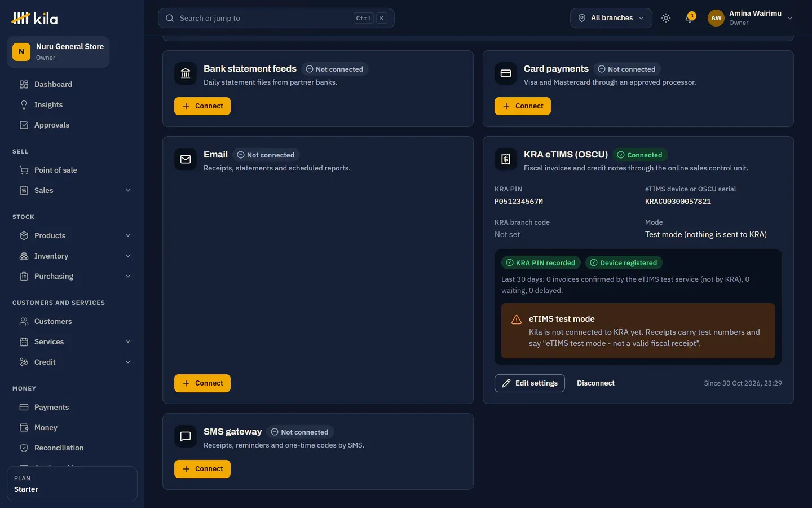Open the AW user avatar
The image size is (812, 508).
pyautogui.click(x=716, y=18)
